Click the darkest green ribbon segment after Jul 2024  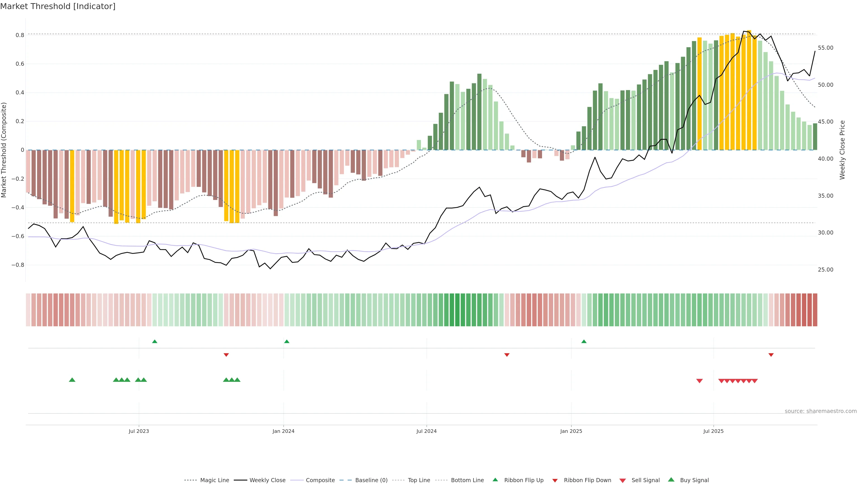pos(458,310)
